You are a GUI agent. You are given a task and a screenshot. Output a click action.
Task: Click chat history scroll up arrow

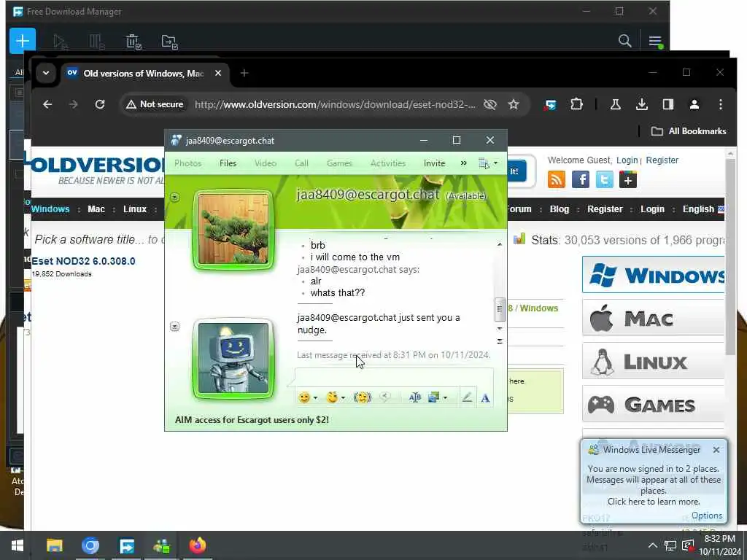click(499, 245)
